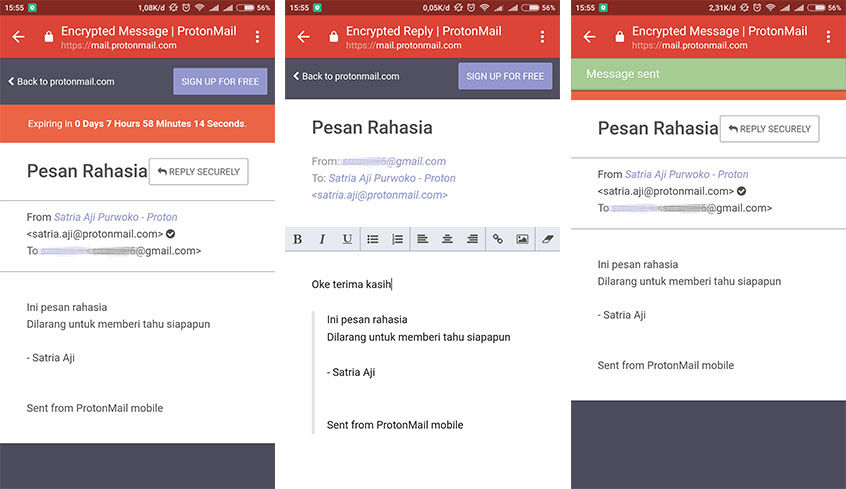
Task: Place cursor in 'Oke terima kasih' reply text
Action: [351, 284]
